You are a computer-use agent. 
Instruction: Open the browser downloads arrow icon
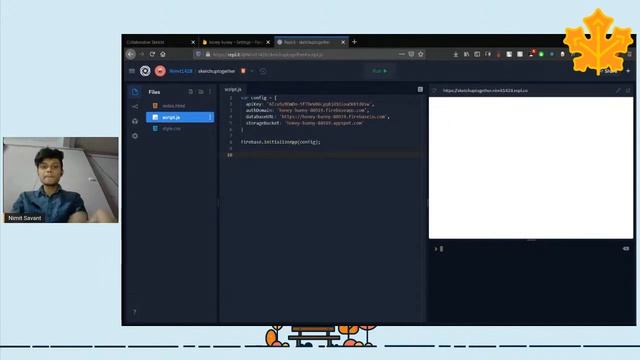pyautogui.click(x=456, y=54)
